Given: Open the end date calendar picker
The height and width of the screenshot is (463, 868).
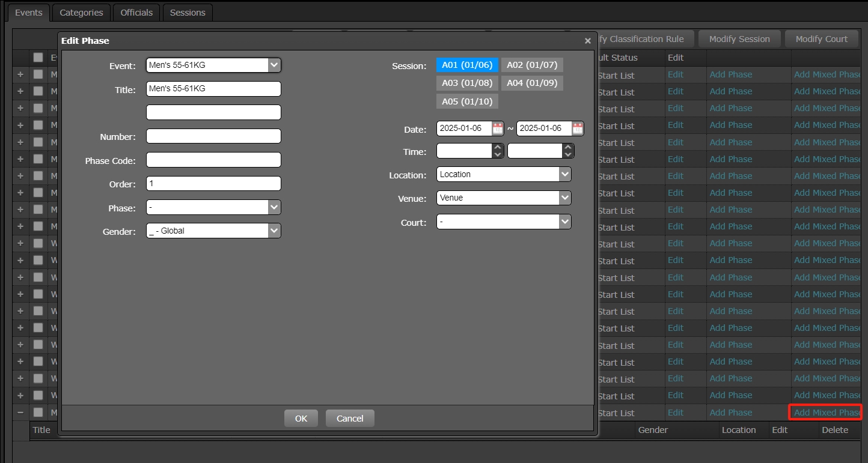Looking at the screenshot, I should coord(577,128).
